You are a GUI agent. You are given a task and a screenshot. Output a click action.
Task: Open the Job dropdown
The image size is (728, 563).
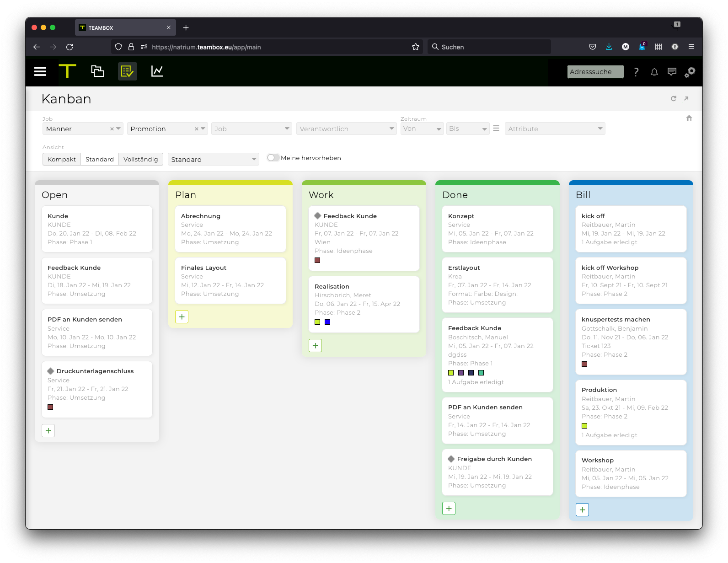[x=251, y=129]
